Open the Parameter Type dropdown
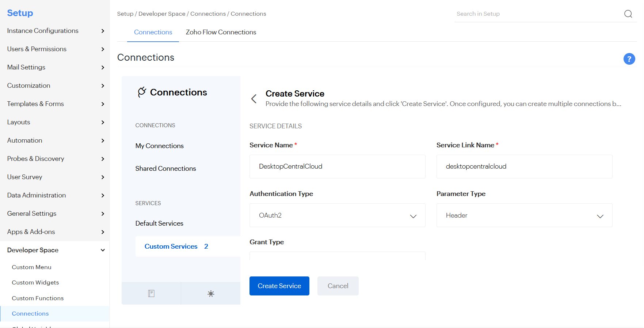The width and height of the screenshot is (644, 328). coord(524,215)
